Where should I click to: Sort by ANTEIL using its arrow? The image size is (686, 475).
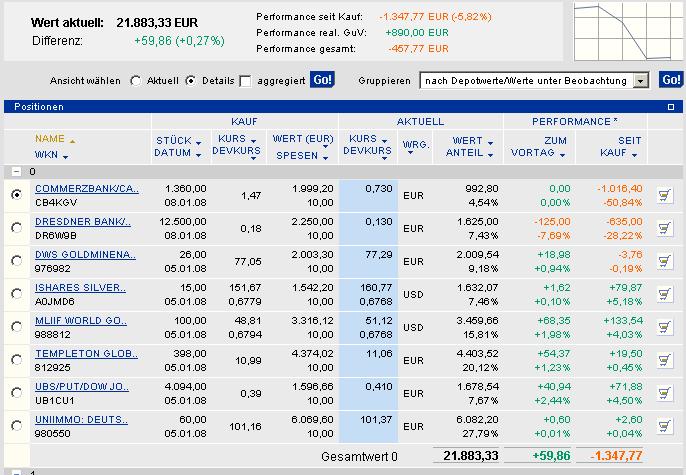(490, 155)
